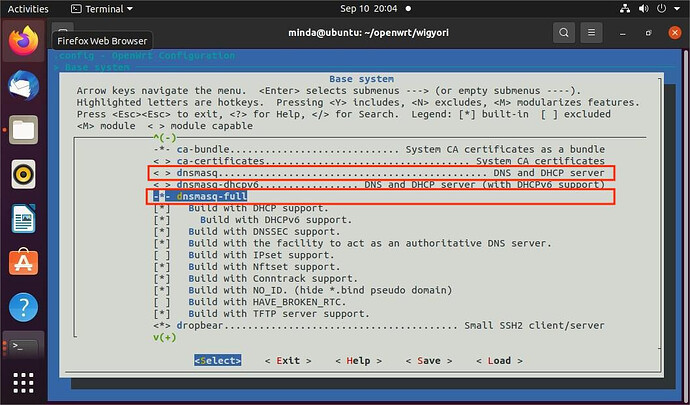Viewport: 690px width, 405px height.
Task: Toggle Build with NO_ID checkbox
Action: coord(161,290)
